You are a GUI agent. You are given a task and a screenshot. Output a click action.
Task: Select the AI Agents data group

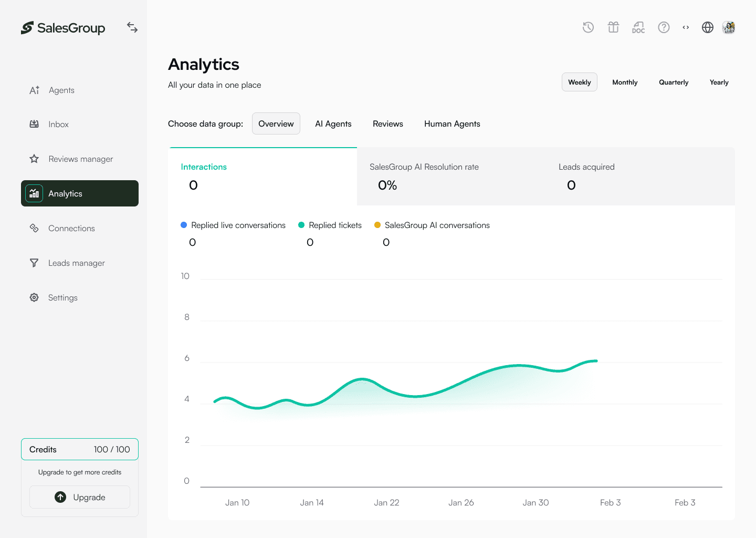coord(333,123)
